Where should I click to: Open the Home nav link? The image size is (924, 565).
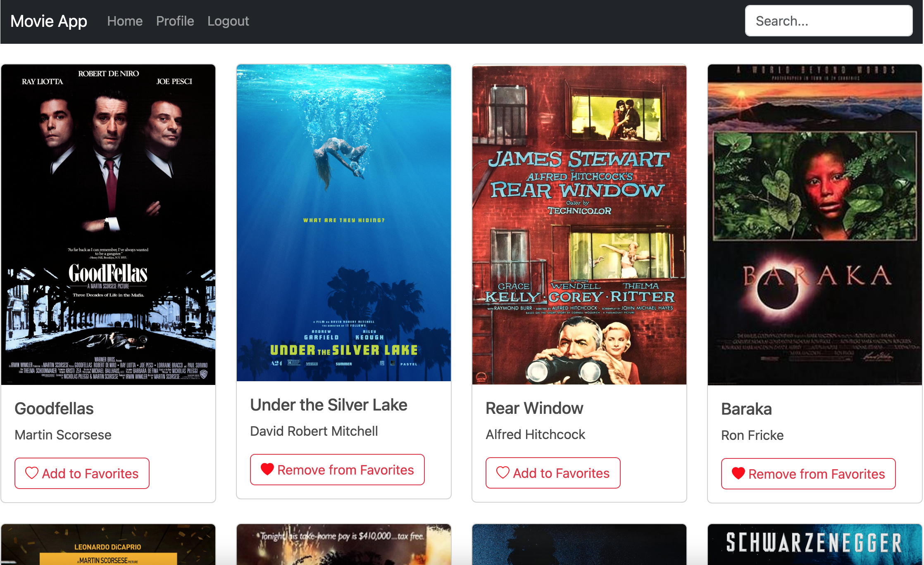pos(125,21)
